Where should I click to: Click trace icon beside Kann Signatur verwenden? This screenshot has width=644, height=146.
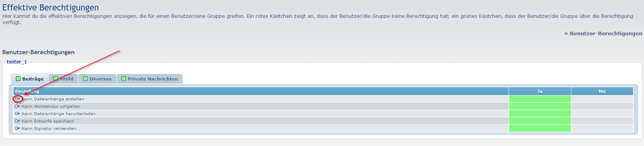[x=17, y=128]
